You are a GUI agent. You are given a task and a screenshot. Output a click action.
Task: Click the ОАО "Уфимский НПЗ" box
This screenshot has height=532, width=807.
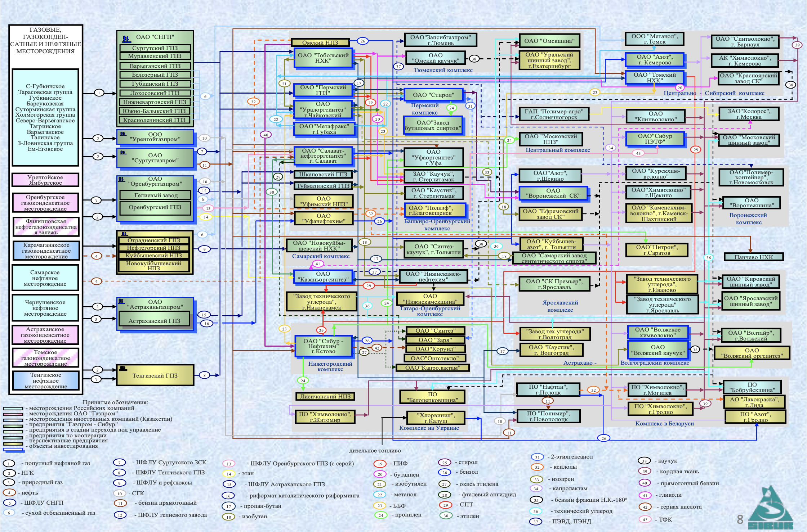[324, 201]
